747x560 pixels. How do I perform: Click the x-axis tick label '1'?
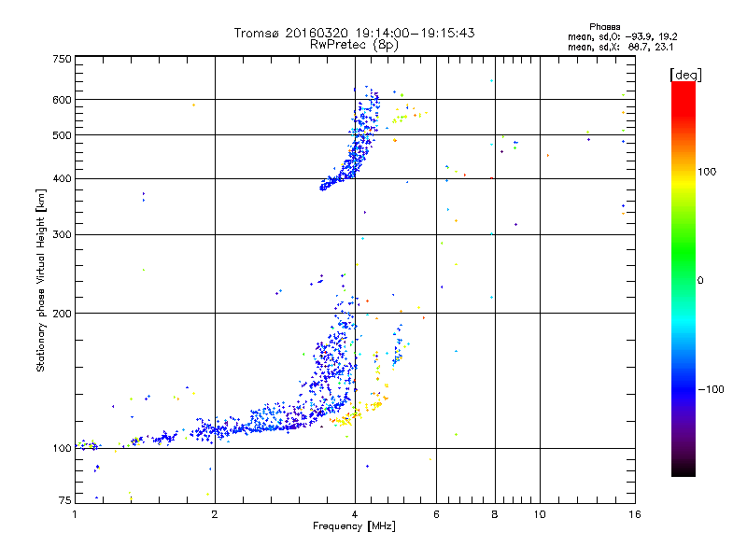point(75,514)
